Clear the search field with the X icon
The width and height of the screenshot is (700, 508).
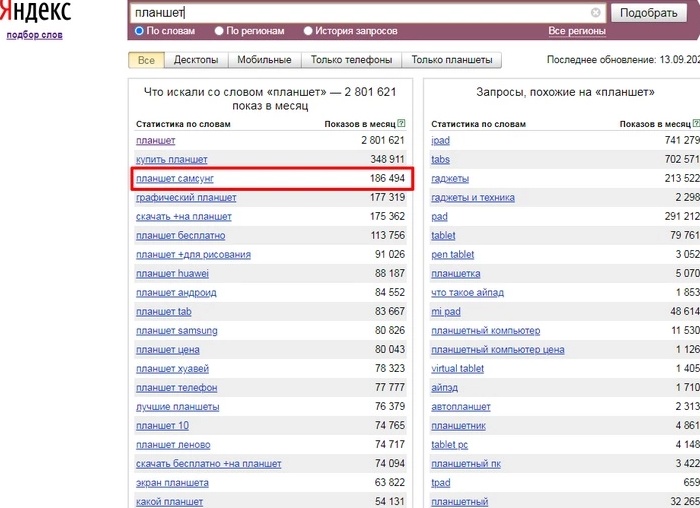[x=595, y=12]
